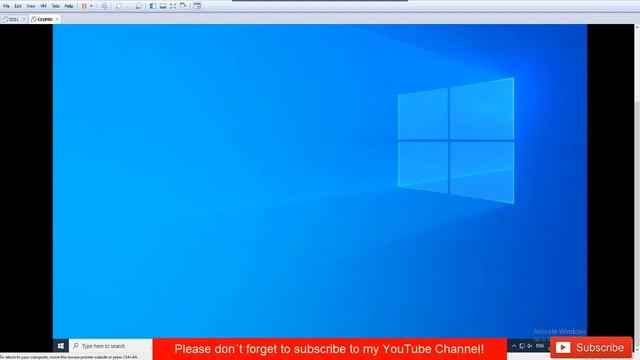The height and width of the screenshot is (360, 640).
Task: Click the ENG language indicator
Action: [x=540, y=346]
